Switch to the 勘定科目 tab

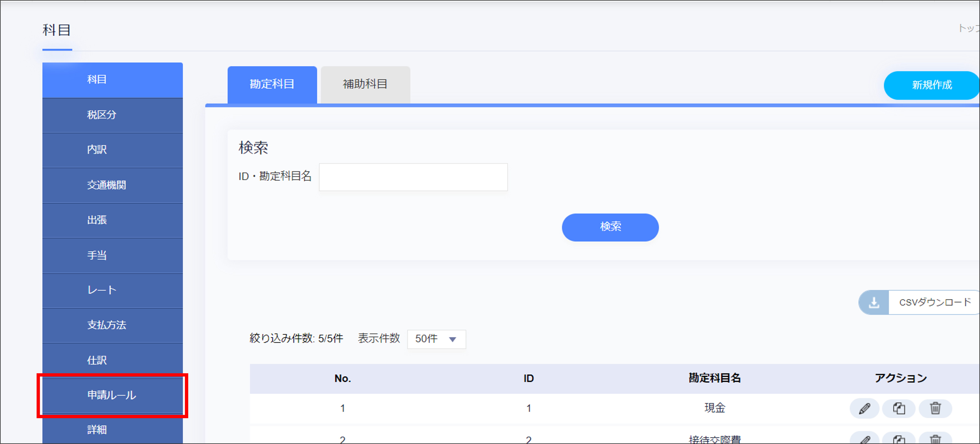272,85
